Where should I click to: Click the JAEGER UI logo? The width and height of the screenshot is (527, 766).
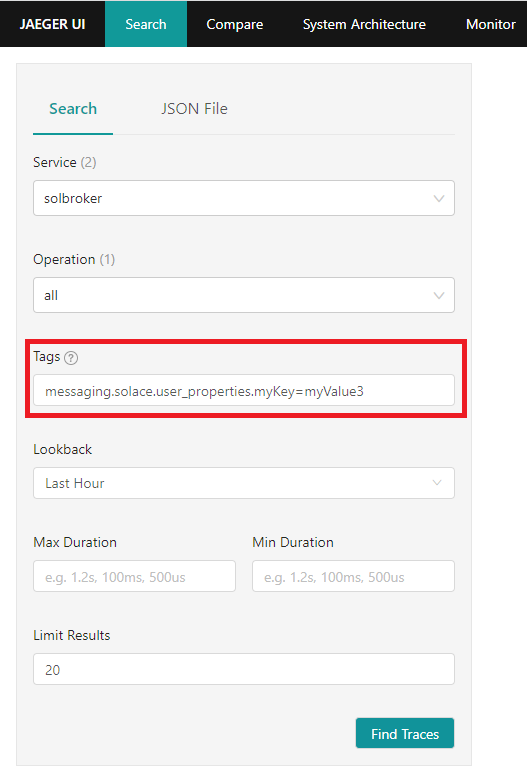point(52,24)
